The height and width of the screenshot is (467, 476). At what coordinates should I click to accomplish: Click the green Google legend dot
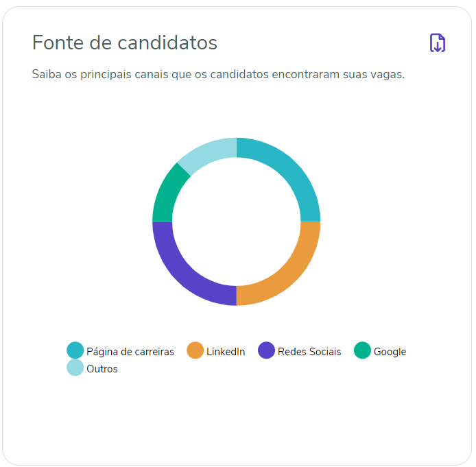tap(363, 350)
